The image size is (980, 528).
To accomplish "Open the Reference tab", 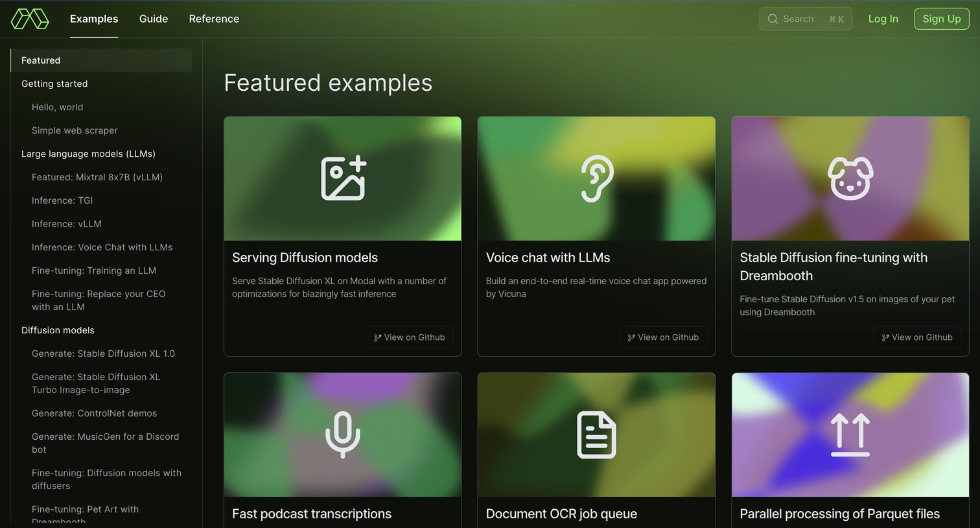I will click(x=214, y=19).
